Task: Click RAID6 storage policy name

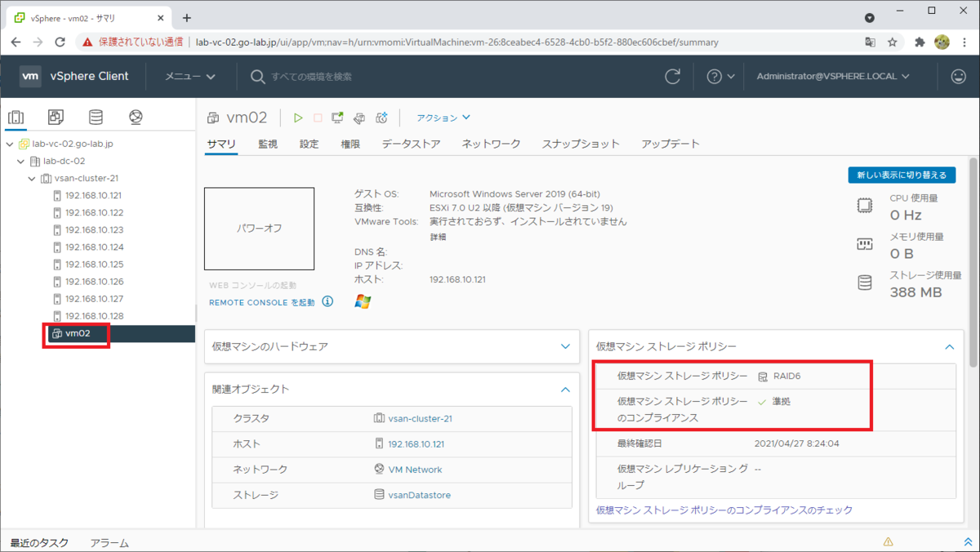Action: (x=789, y=376)
